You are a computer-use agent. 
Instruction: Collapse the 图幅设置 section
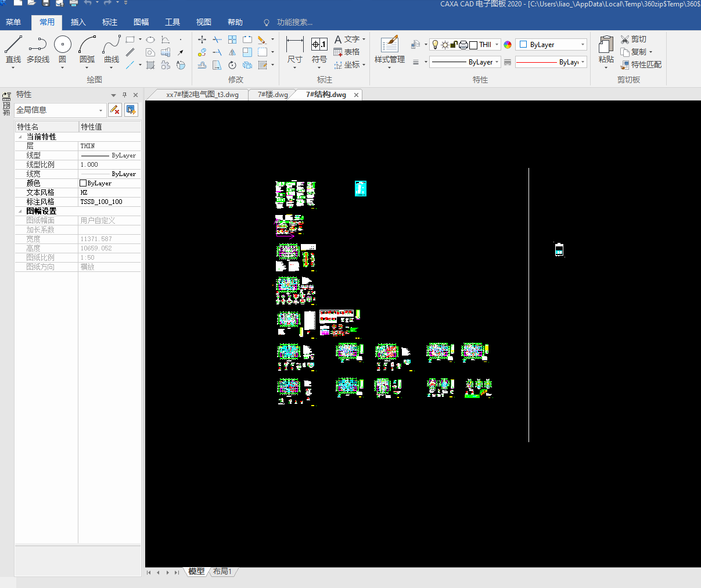[20, 211]
